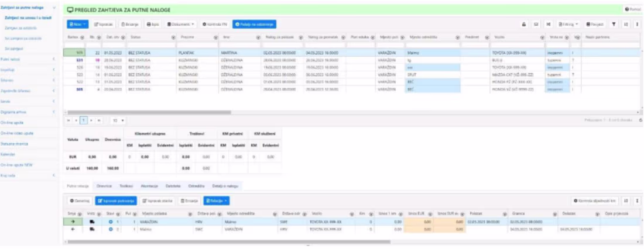Open the On-line video uputa sidebar link
644x249 pixels.
pos(17,133)
